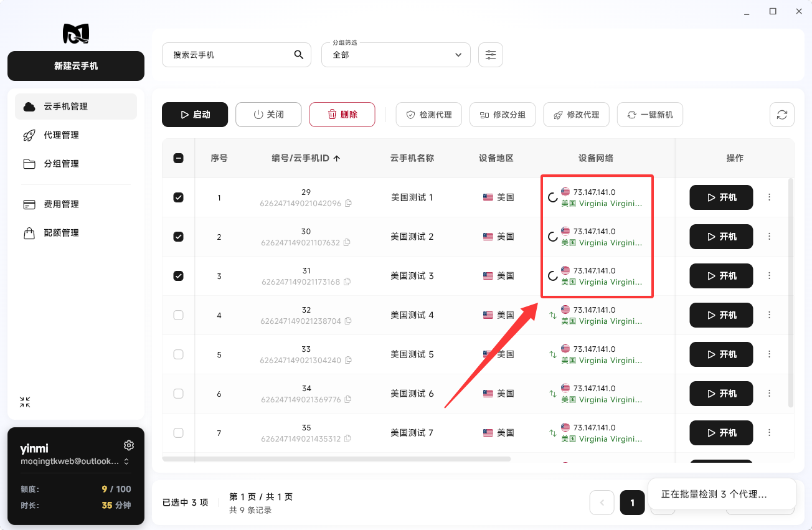Image resolution: width=812 pixels, height=530 pixels.
Task: Power on 美国测试 4 with 开机
Action: tap(721, 315)
